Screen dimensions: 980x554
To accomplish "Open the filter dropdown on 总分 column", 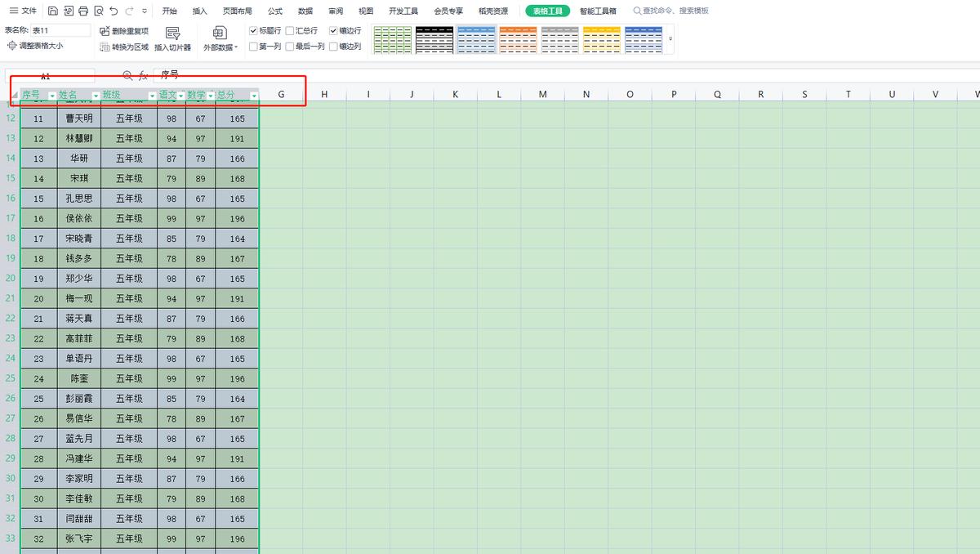I will coord(254,95).
